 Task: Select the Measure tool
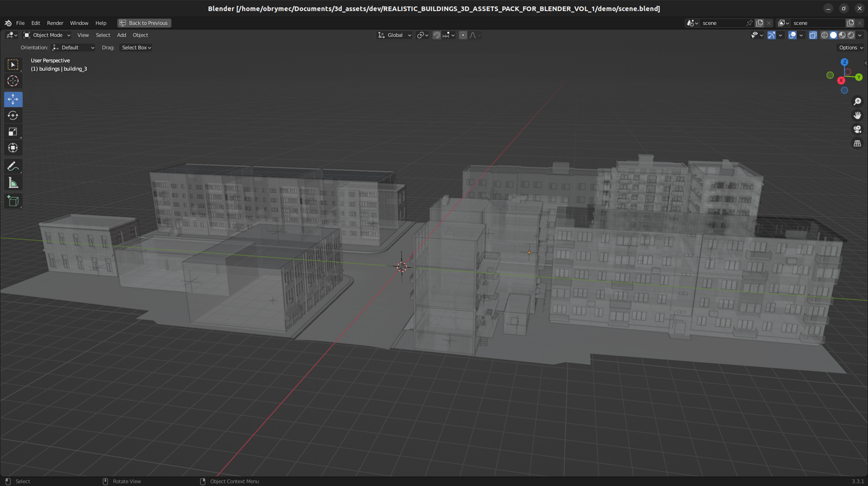tap(13, 183)
